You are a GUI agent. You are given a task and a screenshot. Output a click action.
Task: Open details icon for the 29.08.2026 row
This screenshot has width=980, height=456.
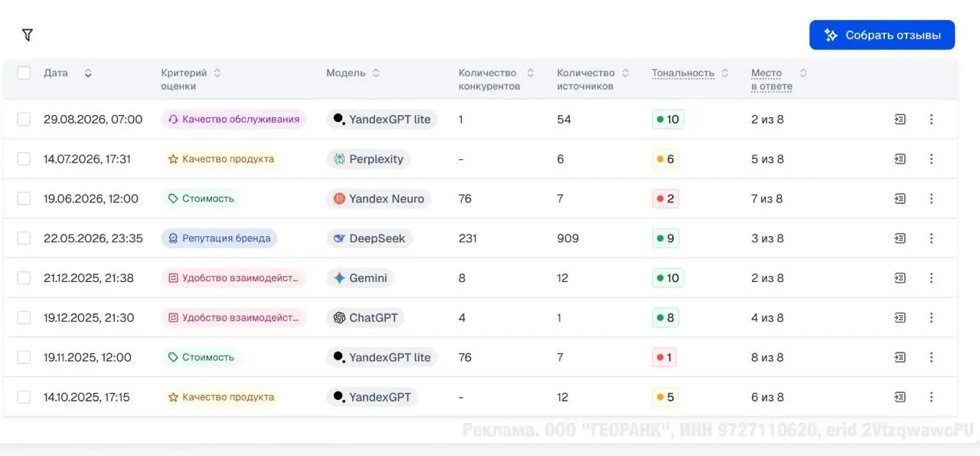pyautogui.click(x=900, y=119)
